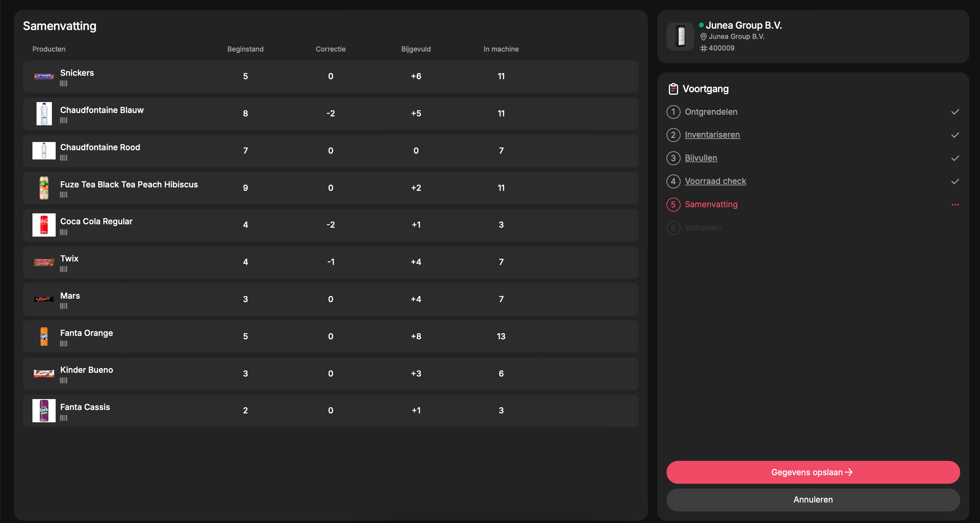The image size is (980, 523).
Task: Click the Beginstand column header
Action: (246, 49)
